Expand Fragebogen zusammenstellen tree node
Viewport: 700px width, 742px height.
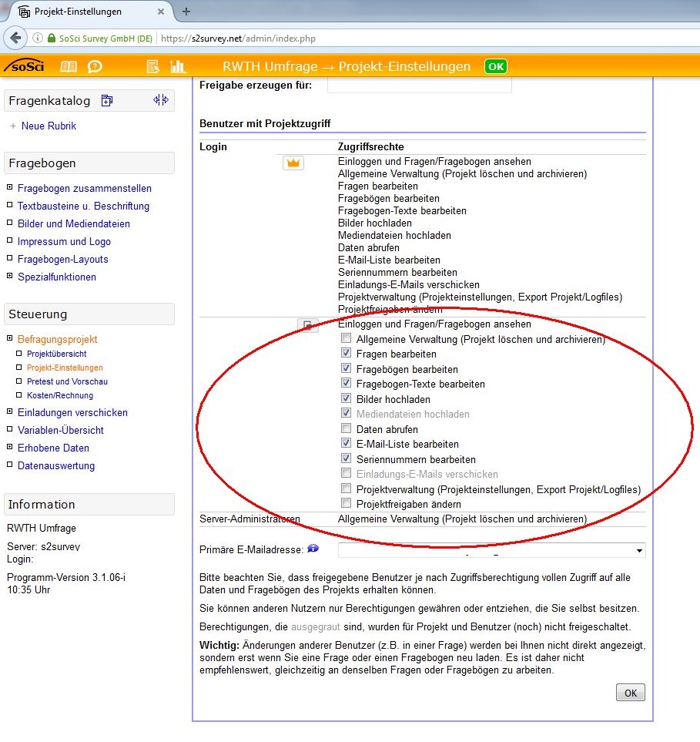pyautogui.click(x=9, y=187)
